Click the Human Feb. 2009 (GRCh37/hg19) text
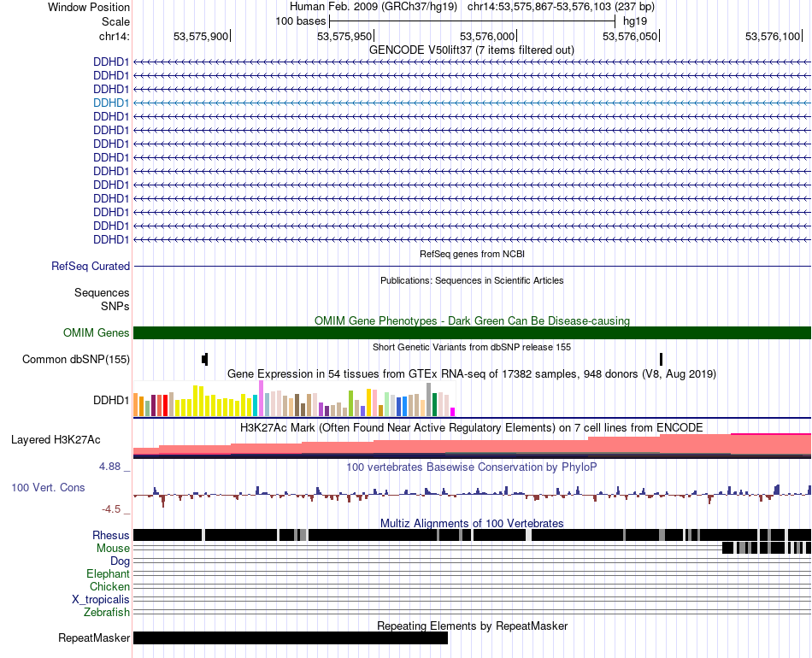The image size is (812, 658). click(374, 7)
